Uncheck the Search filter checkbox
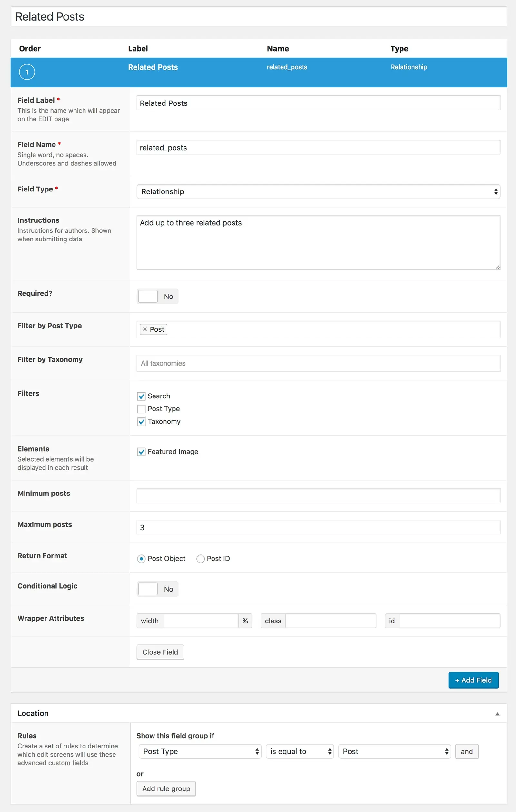The height and width of the screenshot is (812, 516). [141, 396]
